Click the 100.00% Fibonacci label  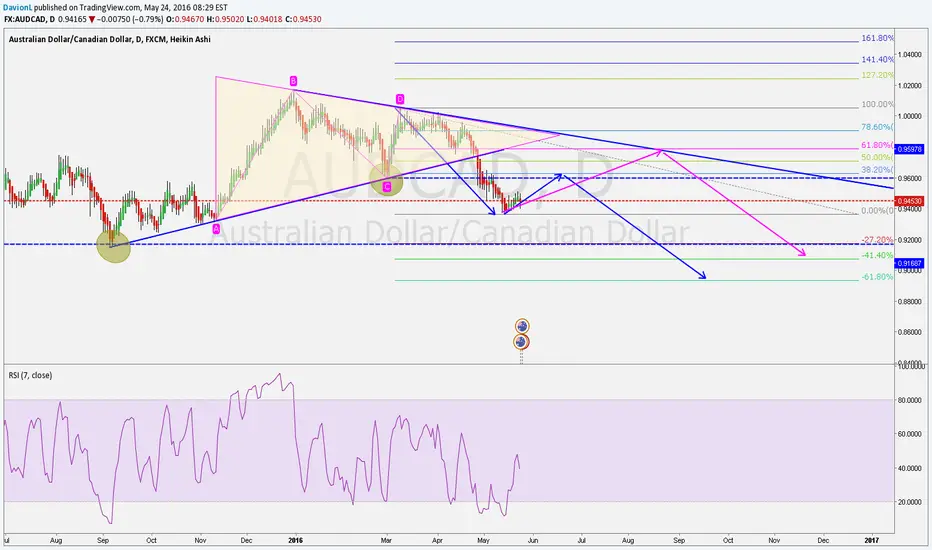click(877, 104)
